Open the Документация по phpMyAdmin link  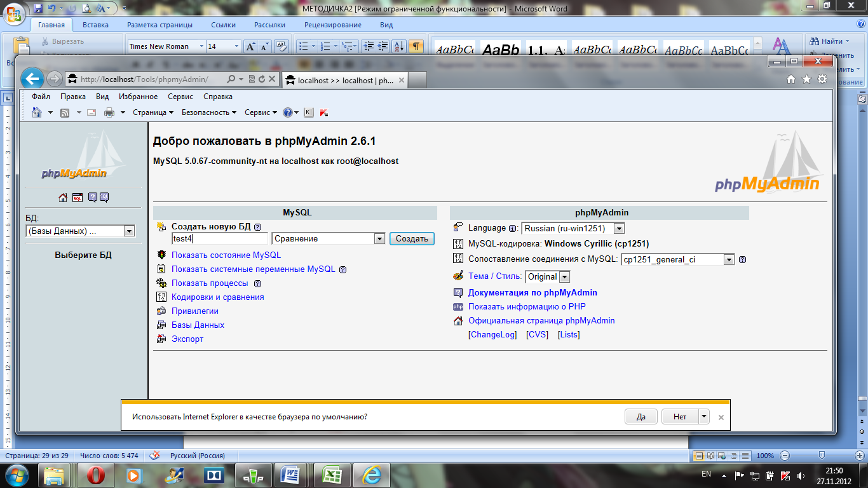coord(532,293)
